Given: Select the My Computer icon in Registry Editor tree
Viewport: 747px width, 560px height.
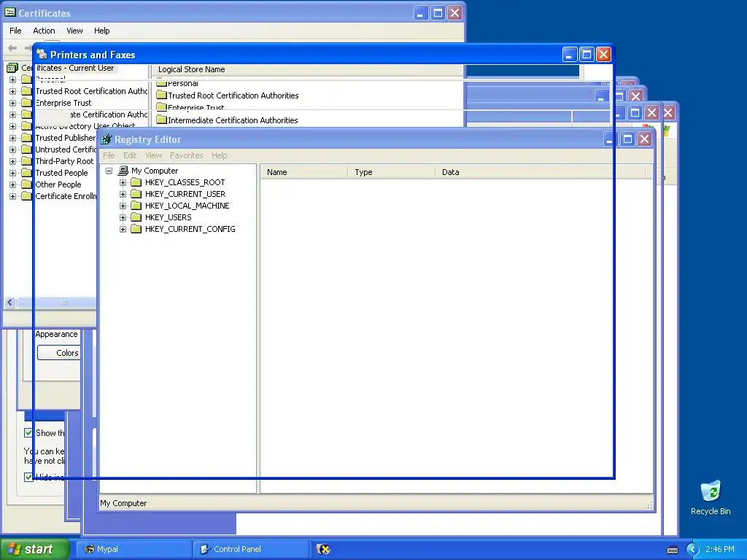Looking at the screenshot, I should pos(123,171).
